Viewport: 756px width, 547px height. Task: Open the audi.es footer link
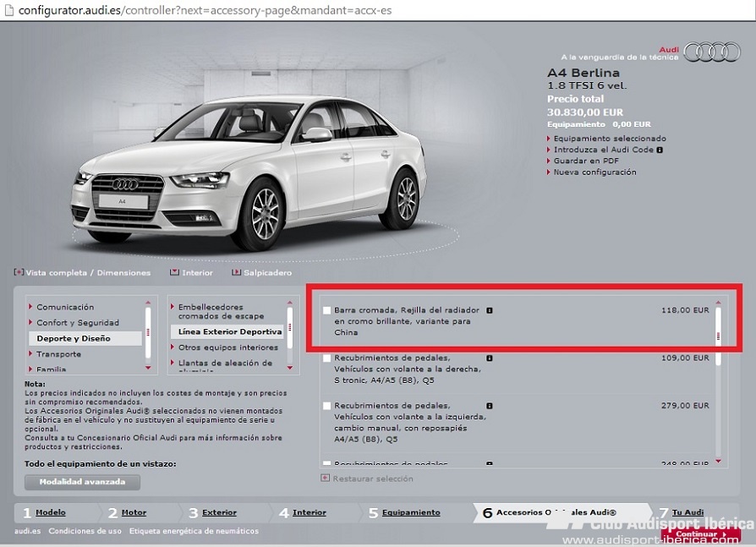(x=27, y=531)
